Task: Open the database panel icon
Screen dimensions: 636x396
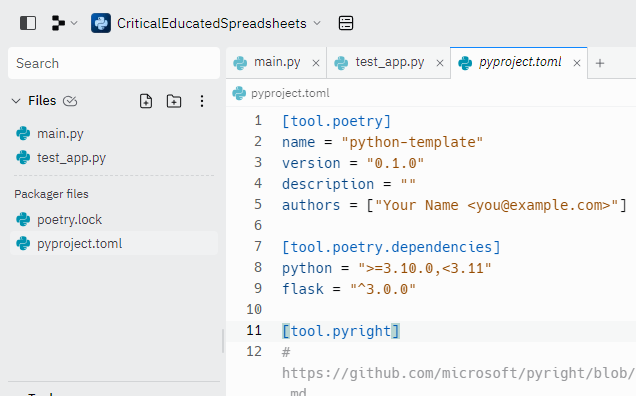Action: [346, 23]
